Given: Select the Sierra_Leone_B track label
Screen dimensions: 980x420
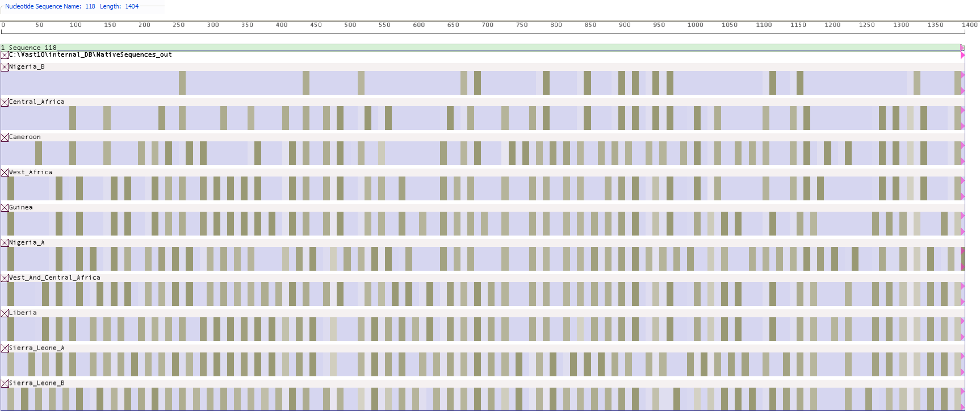Looking at the screenshot, I should (x=37, y=383).
